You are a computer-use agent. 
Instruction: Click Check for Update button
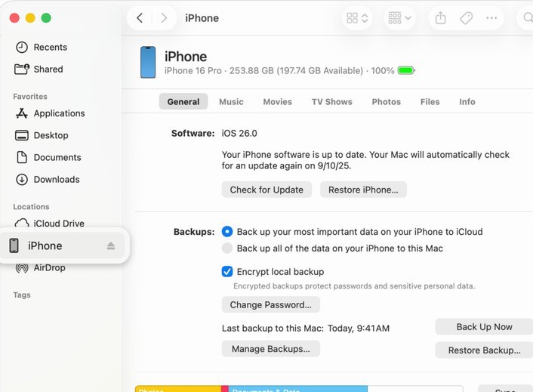[x=266, y=190]
